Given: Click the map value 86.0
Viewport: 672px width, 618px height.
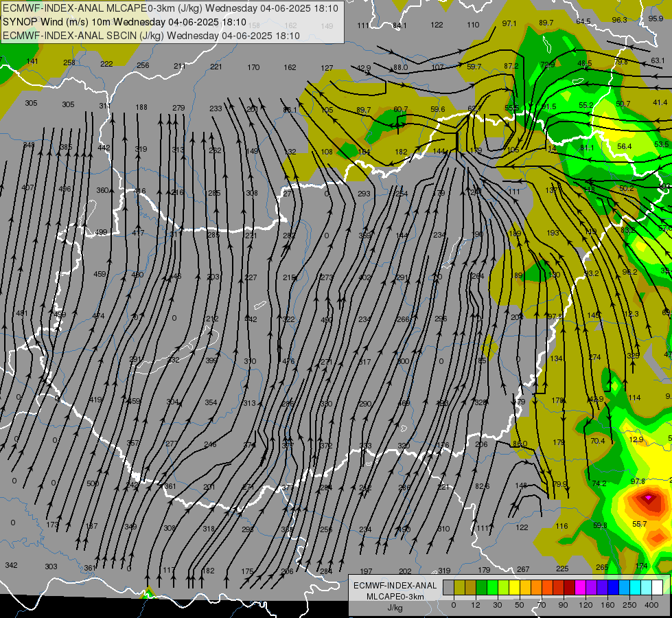Looking at the screenshot, I should 520,444.
